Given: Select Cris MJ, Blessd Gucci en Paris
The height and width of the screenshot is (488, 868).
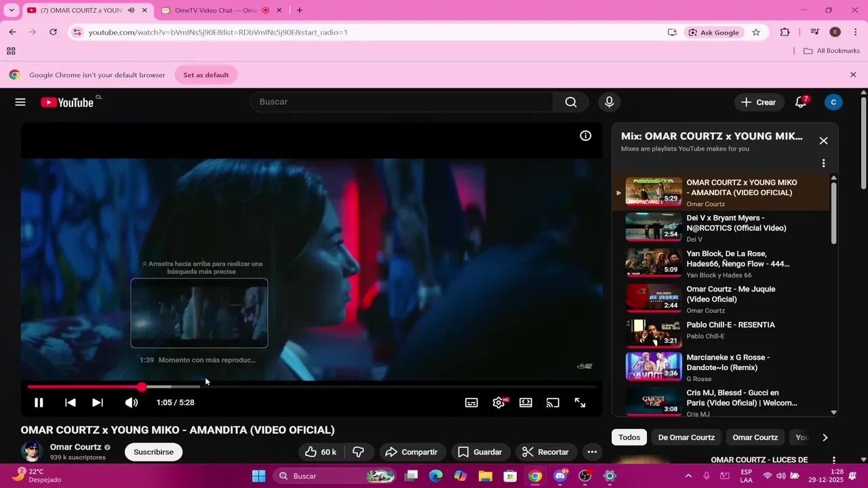Looking at the screenshot, I should [x=722, y=403].
